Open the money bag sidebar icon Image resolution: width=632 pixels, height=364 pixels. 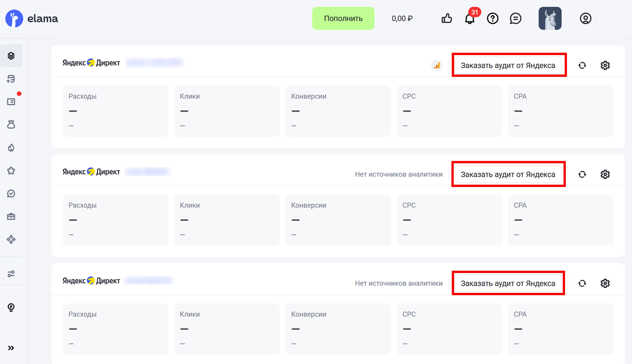(11, 125)
